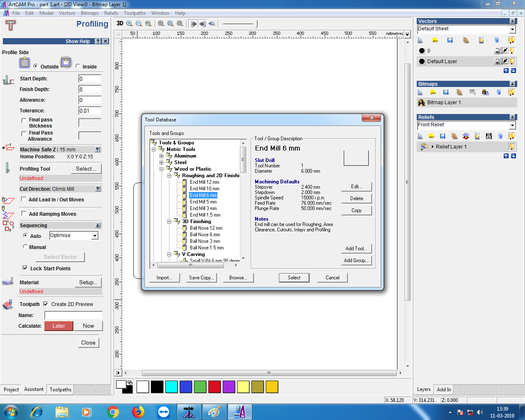Toggle snapping on the Default Layer
The width and height of the screenshot is (525, 420).
pos(505,62)
